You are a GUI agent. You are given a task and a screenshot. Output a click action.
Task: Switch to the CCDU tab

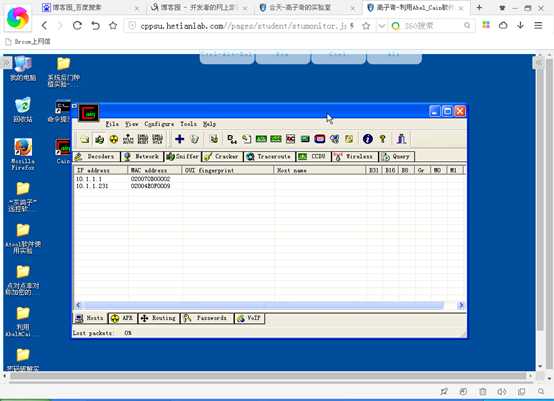pyautogui.click(x=313, y=157)
